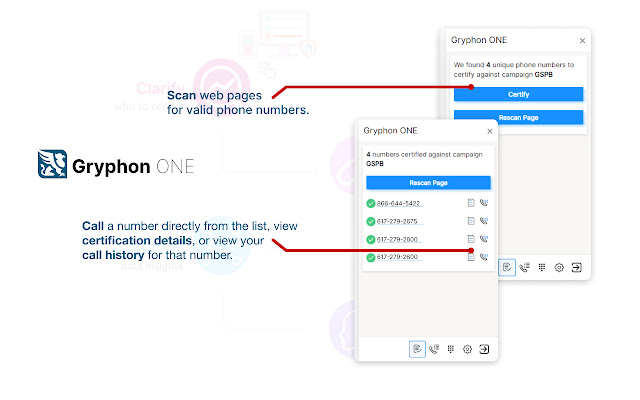Click Rescan Page below the Certify button

coord(518,118)
